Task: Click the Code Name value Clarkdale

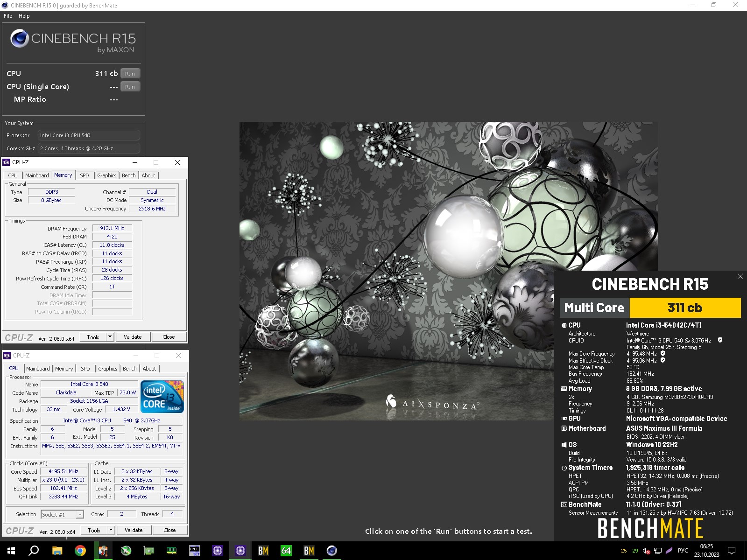Action: point(66,392)
